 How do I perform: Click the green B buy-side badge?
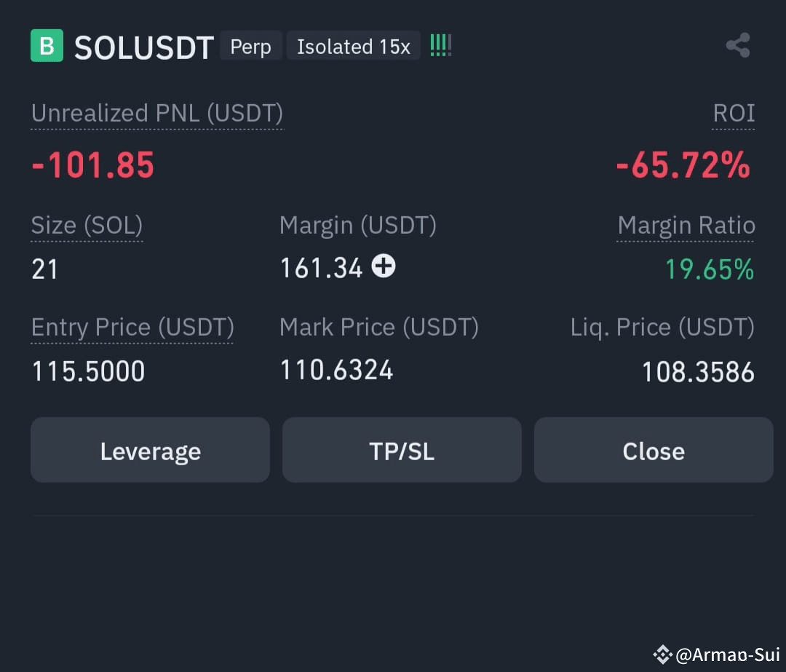pyautogui.click(x=47, y=46)
